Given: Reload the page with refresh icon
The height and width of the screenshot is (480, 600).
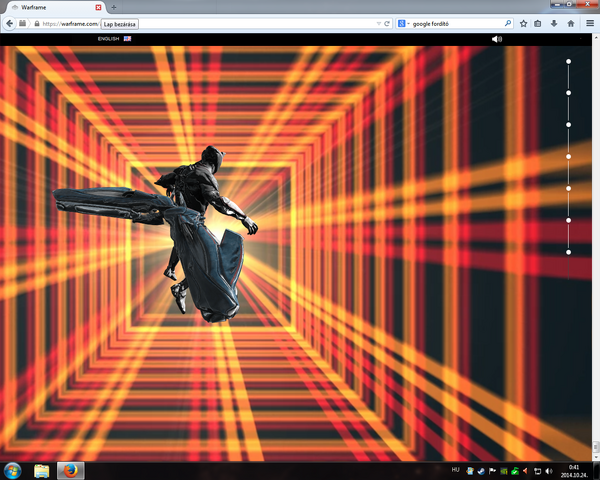Looking at the screenshot, I should click(387, 24).
